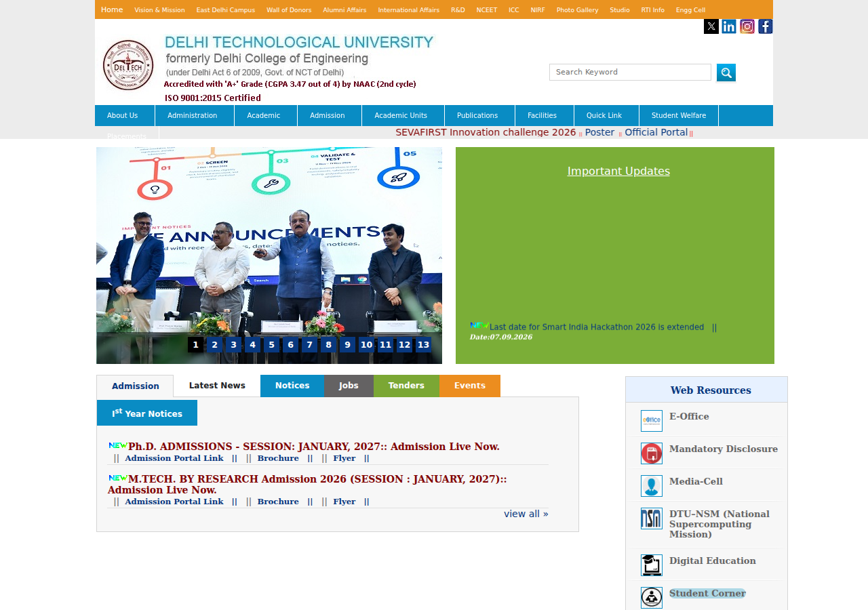Go to slide 5 in slideshow
This screenshot has height=610, width=868.
pyautogui.click(x=271, y=345)
